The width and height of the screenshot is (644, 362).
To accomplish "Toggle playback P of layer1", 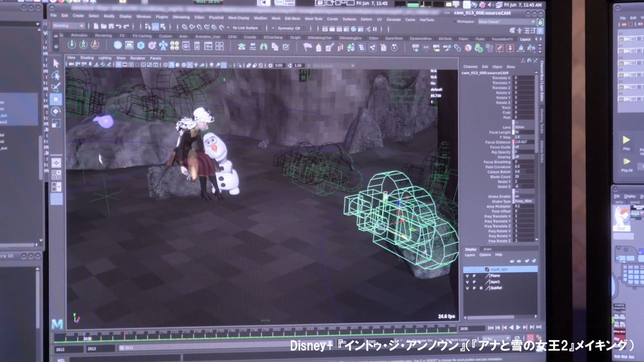I will point(474,282).
